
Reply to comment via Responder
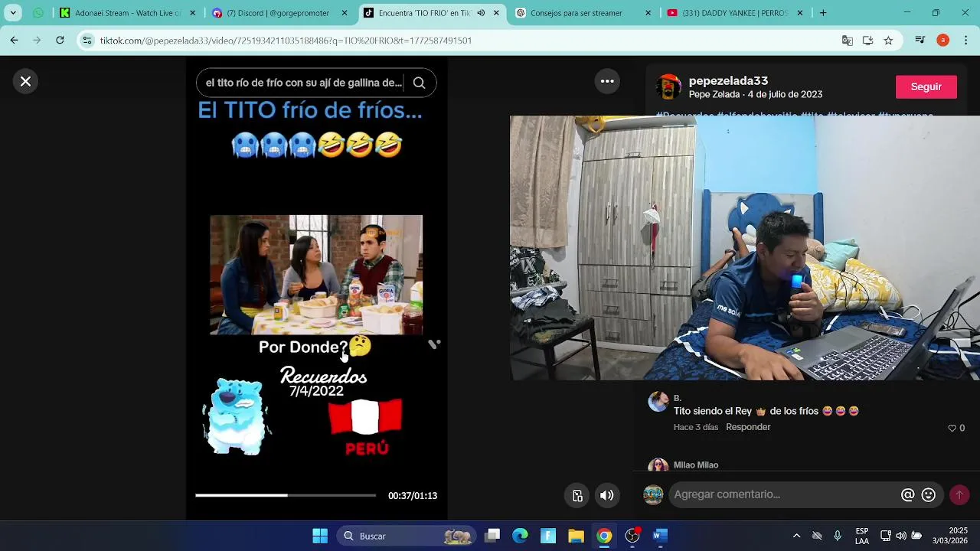[x=748, y=427]
